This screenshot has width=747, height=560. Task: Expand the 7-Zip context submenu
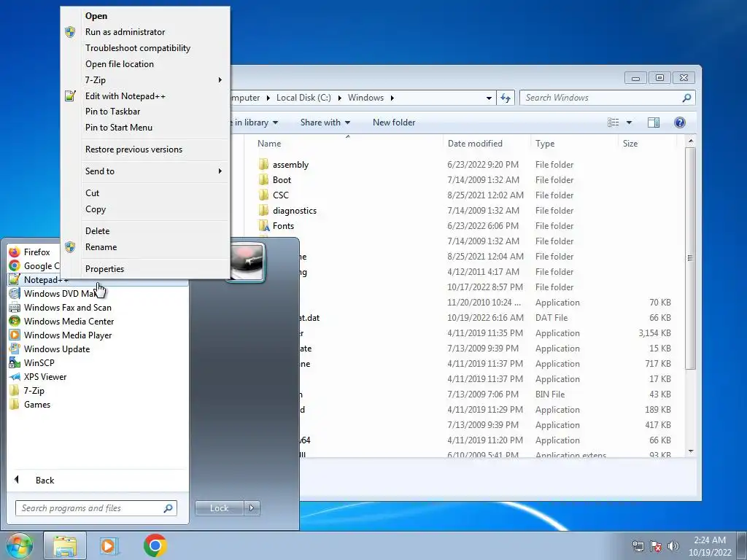tap(220, 79)
